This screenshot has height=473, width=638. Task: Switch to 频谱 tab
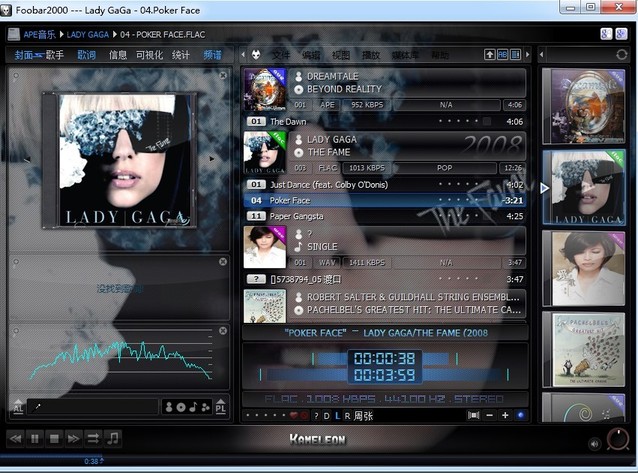point(212,55)
